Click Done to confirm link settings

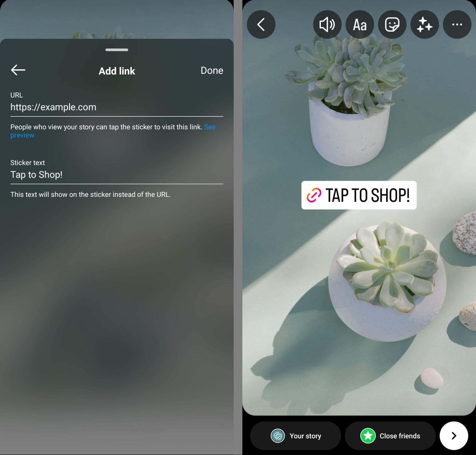pyautogui.click(x=212, y=71)
